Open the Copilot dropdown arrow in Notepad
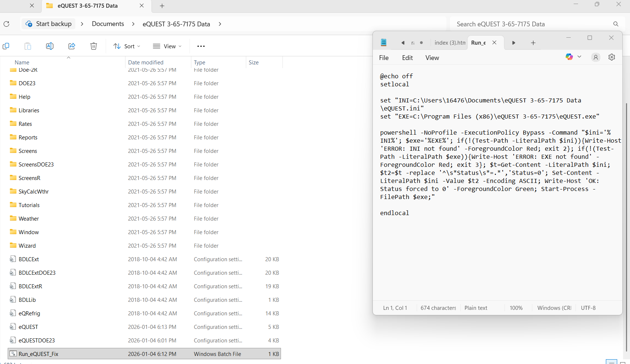The image size is (630, 364). click(579, 57)
